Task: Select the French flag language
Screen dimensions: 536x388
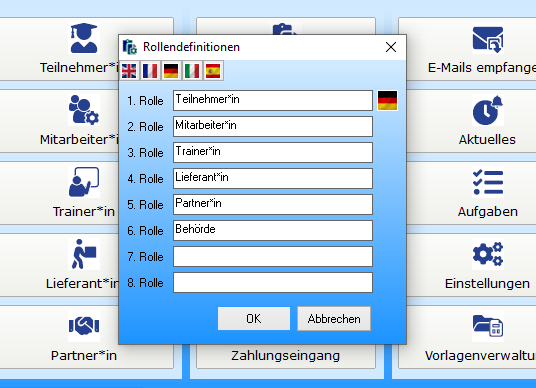Action: 150,71
